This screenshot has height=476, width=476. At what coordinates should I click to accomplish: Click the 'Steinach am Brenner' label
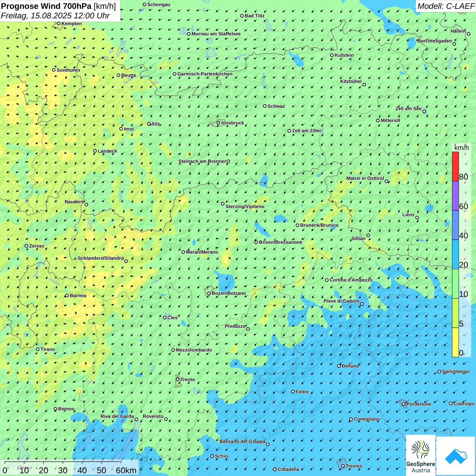pos(202,161)
